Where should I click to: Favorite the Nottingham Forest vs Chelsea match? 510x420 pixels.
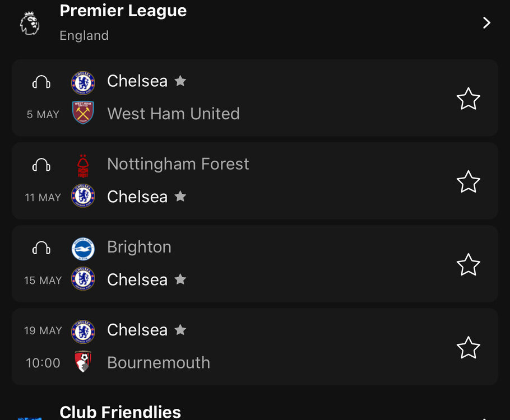(469, 181)
